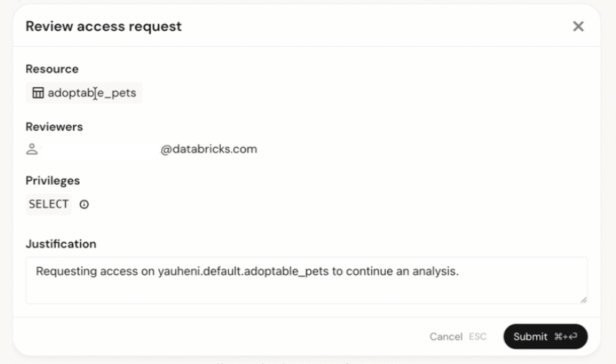Close the Review access request dialog
This screenshot has width=616, height=364.
pos(578,27)
